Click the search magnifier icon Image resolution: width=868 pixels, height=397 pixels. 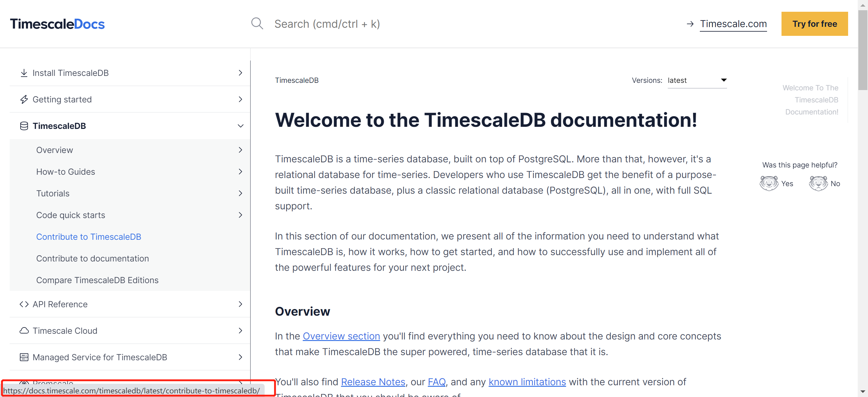(x=257, y=23)
